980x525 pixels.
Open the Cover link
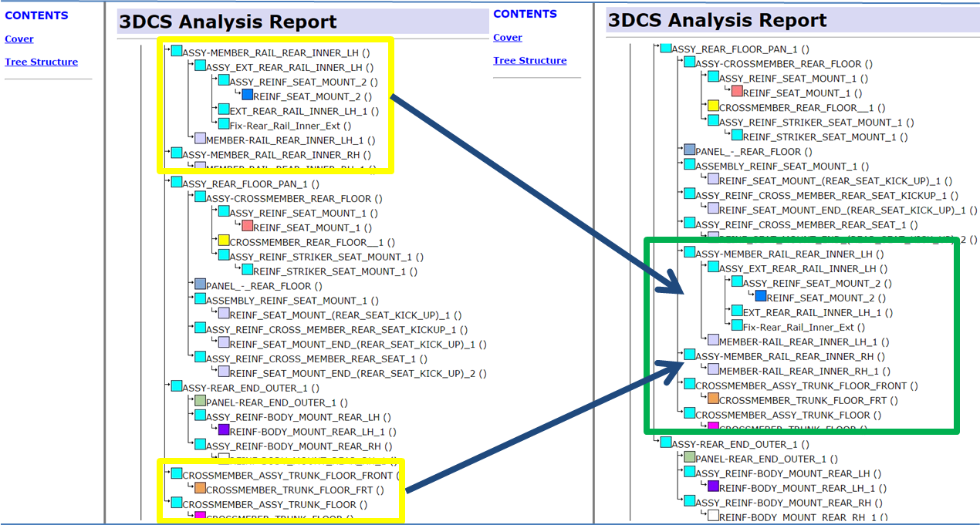click(19, 39)
